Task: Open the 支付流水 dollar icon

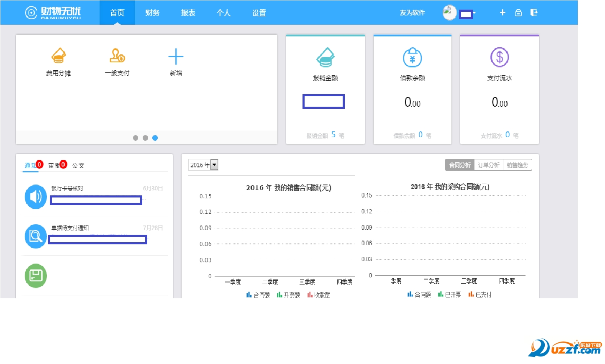Action: (x=500, y=57)
